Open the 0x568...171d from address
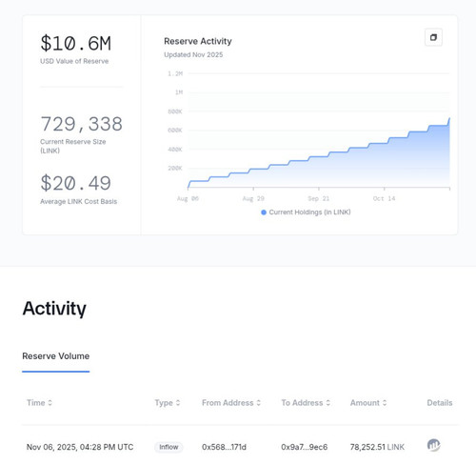 (224, 447)
